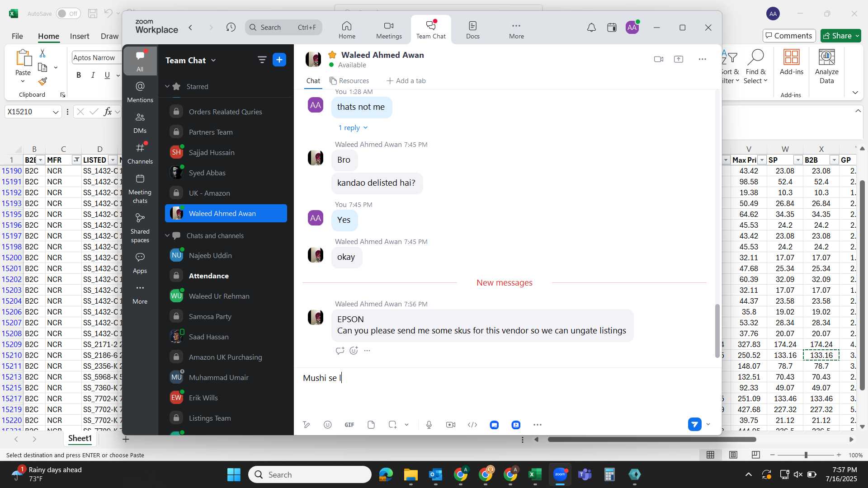The height and width of the screenshot is (488, 868).
Task: Open the Excel Name Box dropdown
Action: (x=55, y=112)
